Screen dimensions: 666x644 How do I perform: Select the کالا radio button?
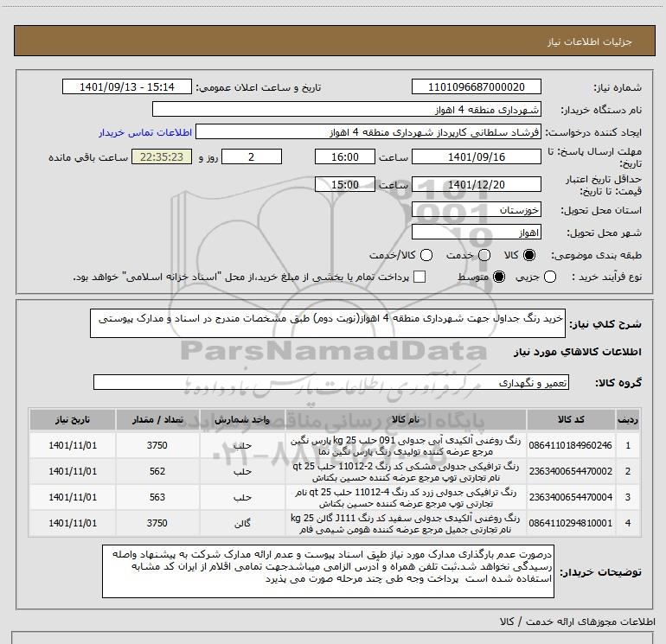(529, 255)
